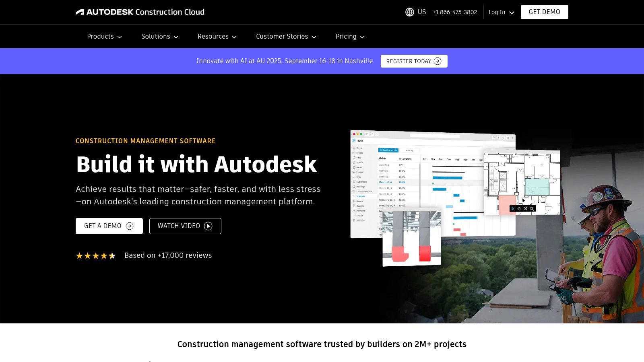
Task: Click the arrow icon in REGISTER TODAY
Action: (x=438, y=61)
